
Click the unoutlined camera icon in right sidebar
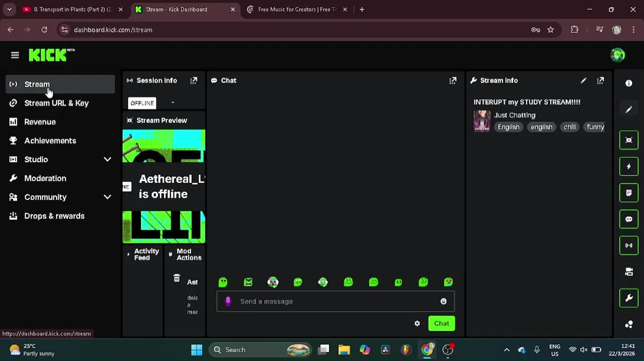629,272
